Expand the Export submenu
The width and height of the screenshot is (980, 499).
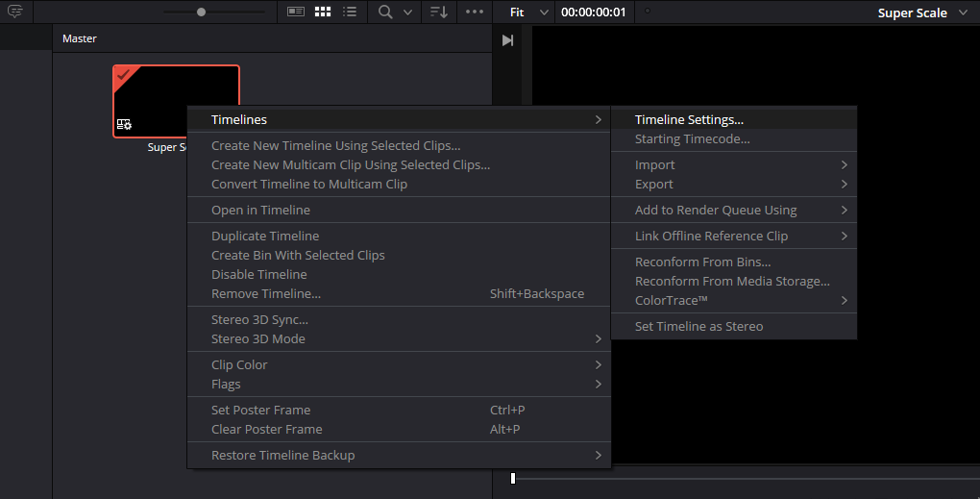[734, 185]
